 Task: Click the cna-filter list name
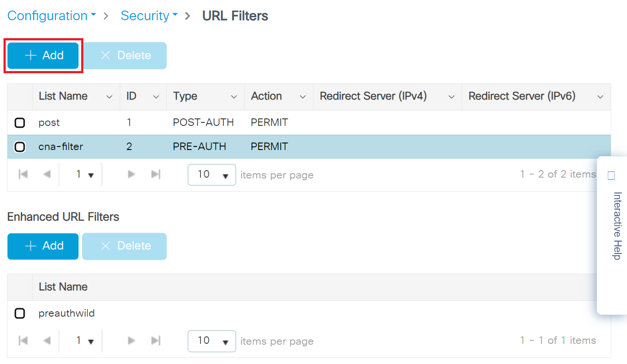pos(61,146)
